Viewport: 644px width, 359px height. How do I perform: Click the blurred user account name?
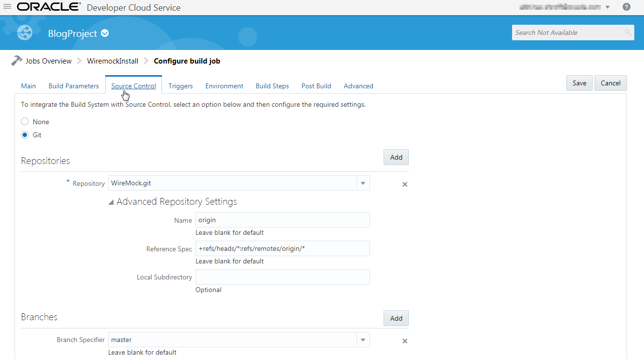(560, 7)
